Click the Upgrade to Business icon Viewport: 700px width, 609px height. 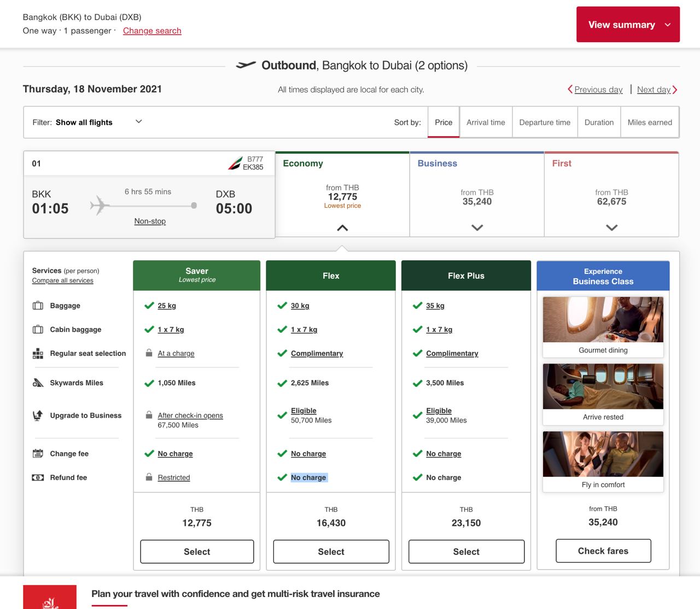[x=38, y=415]
